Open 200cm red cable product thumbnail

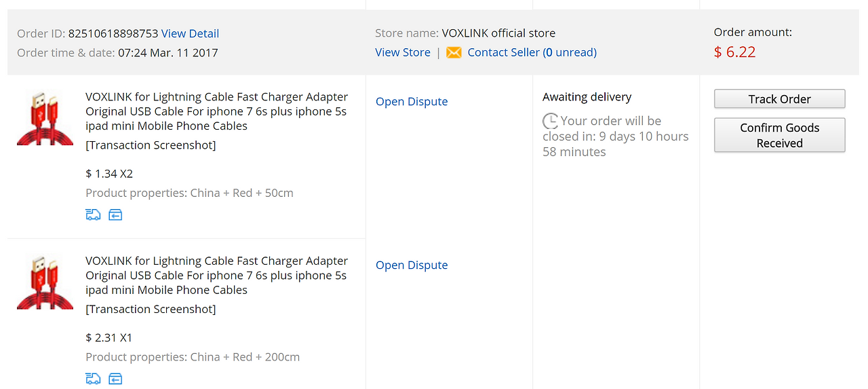(x=45, y=282)
